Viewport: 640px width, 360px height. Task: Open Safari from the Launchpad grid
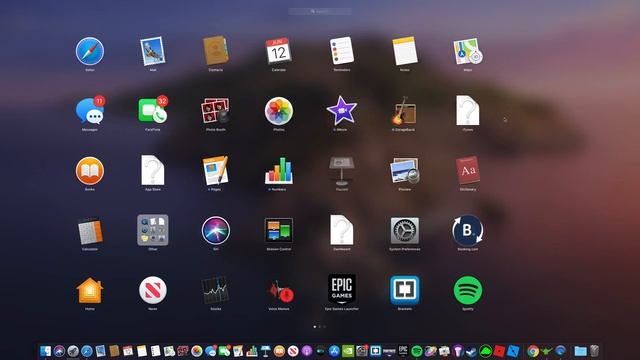coord(90,51)
